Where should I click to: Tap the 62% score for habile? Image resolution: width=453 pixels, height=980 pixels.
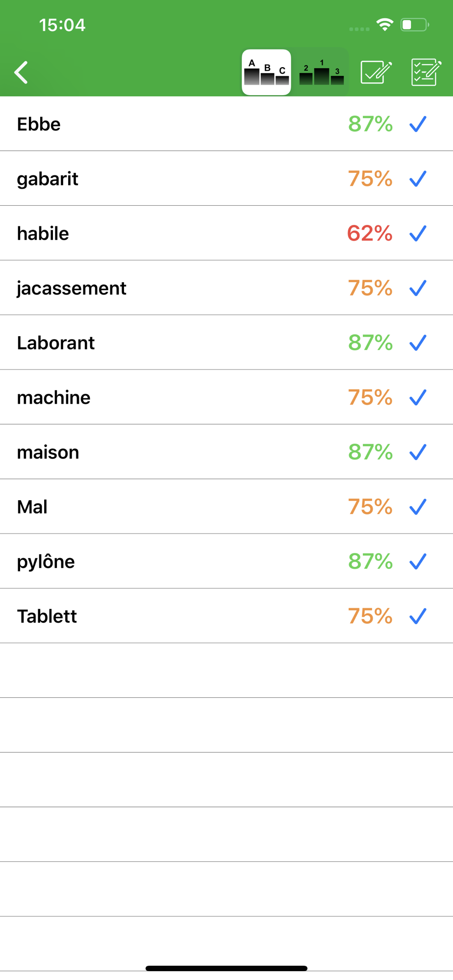(x=370, y=233)
